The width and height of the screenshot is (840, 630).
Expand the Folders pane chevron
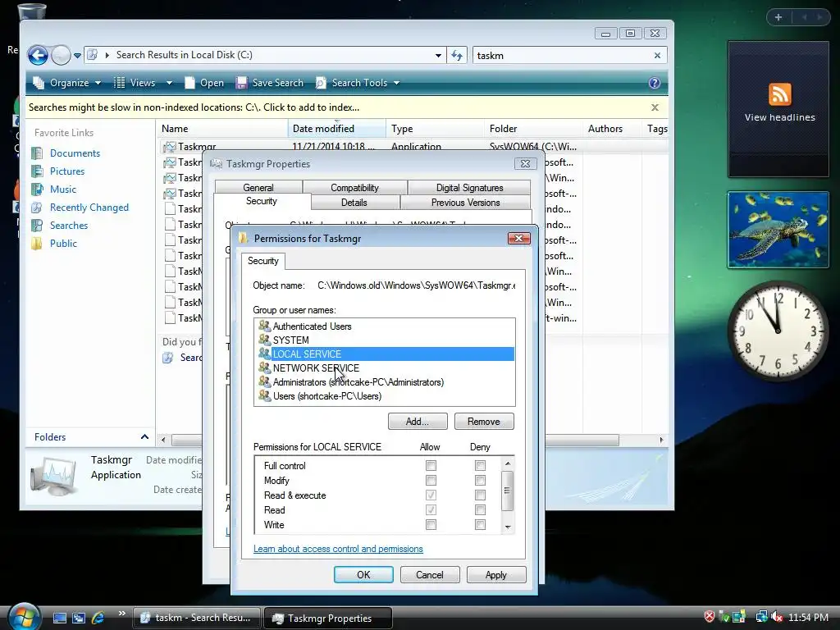144,437
